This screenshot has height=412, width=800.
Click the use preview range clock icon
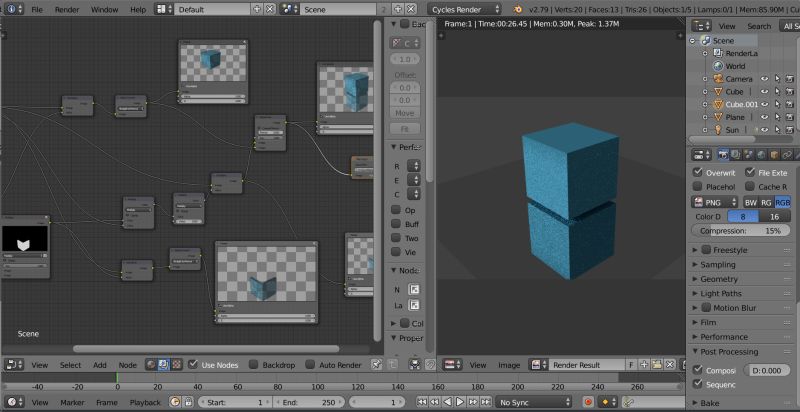pyautogui.click(x=174, y=402)
